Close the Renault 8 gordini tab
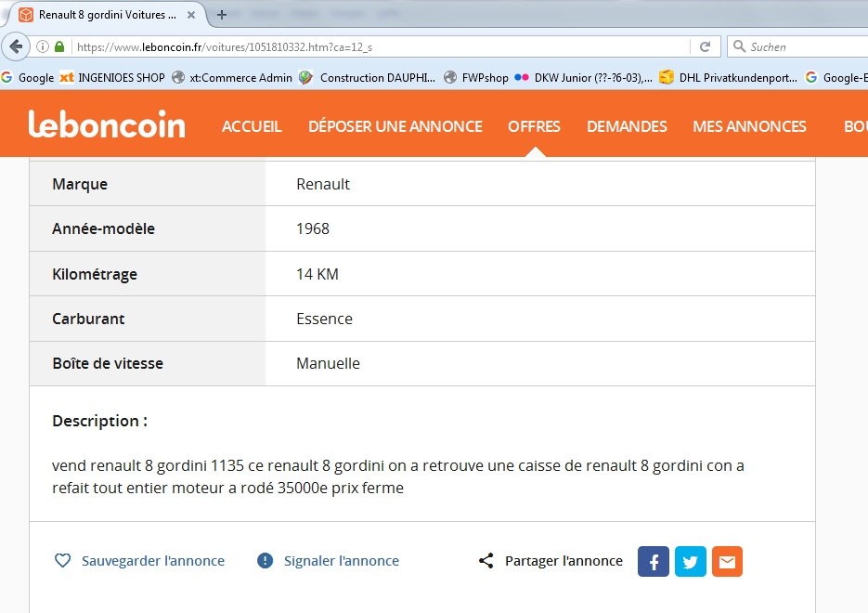The image size is (868, 613). click(x=191, y=15)
